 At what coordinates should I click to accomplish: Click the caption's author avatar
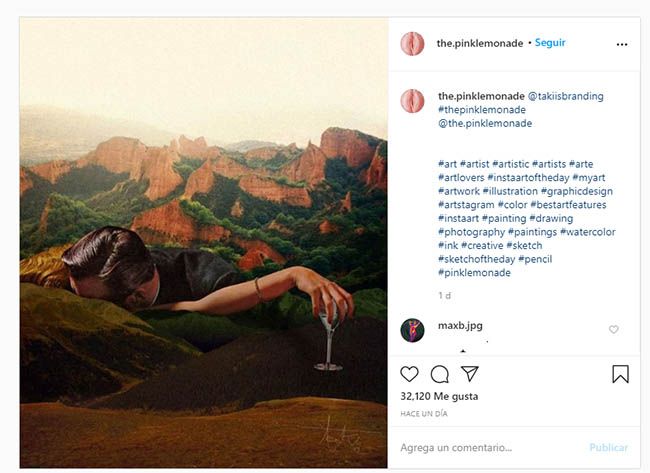tap(412, 101)
